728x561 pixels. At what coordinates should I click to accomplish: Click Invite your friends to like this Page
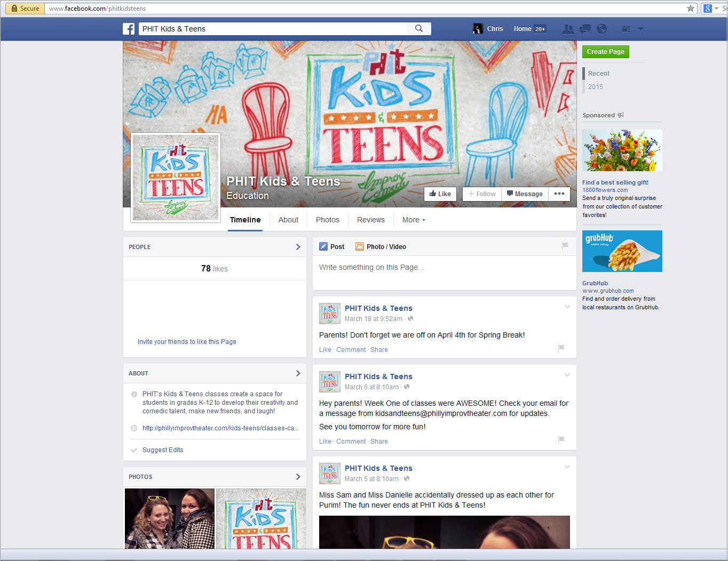[187, 342]
